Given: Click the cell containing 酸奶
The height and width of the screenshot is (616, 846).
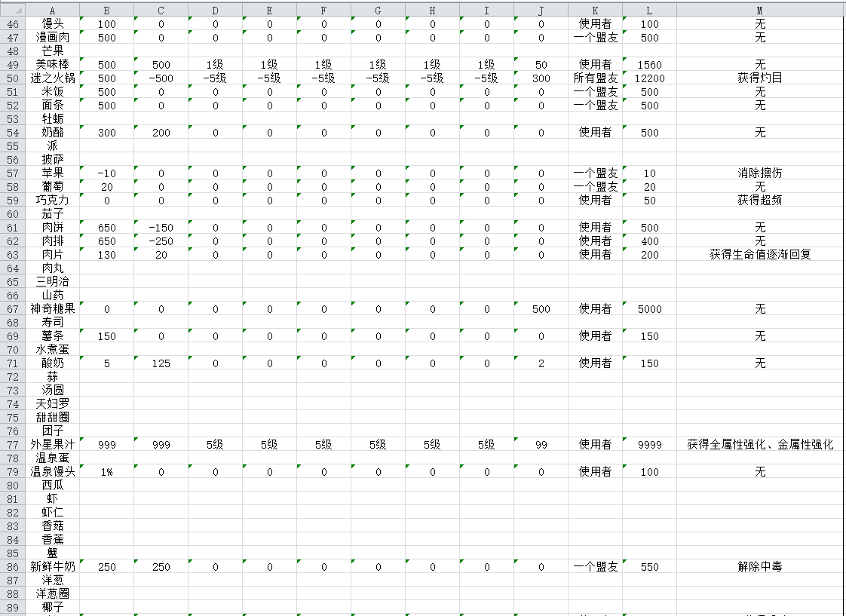Looking at the screenshot, I should coord(52,363).
